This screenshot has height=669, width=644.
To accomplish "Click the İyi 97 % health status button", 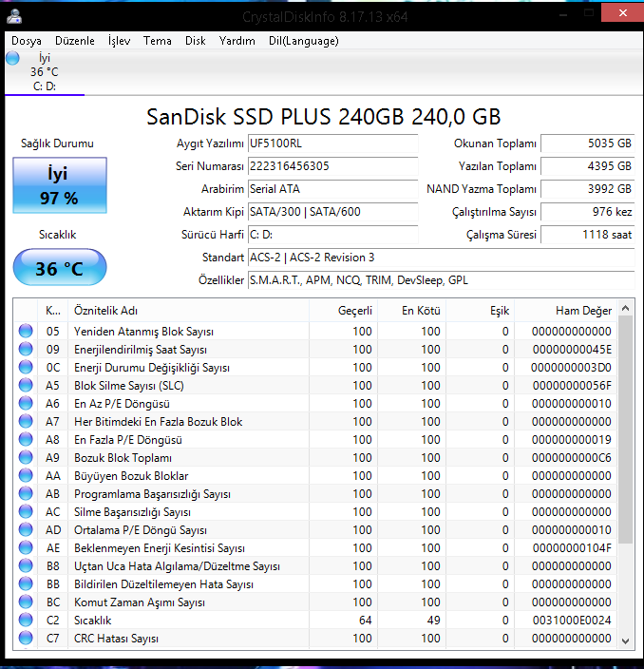I will pos(60,185).
